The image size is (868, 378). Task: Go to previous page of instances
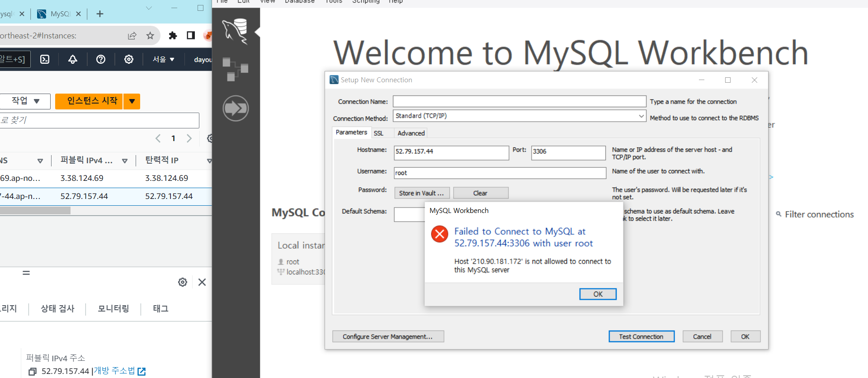click(158, 138)
